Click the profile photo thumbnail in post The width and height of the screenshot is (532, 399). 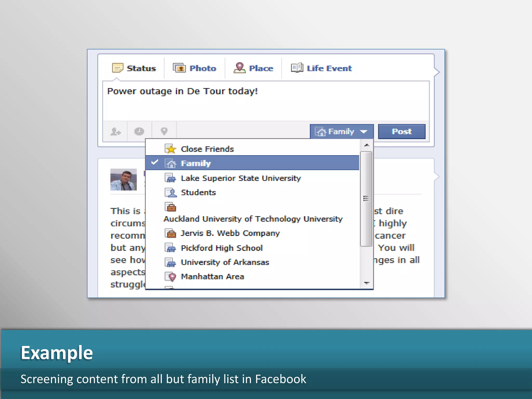(x=123, y=179)
